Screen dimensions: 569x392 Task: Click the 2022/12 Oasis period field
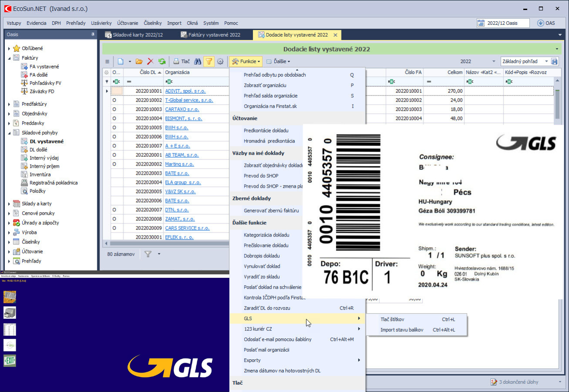tap(503, 23)
